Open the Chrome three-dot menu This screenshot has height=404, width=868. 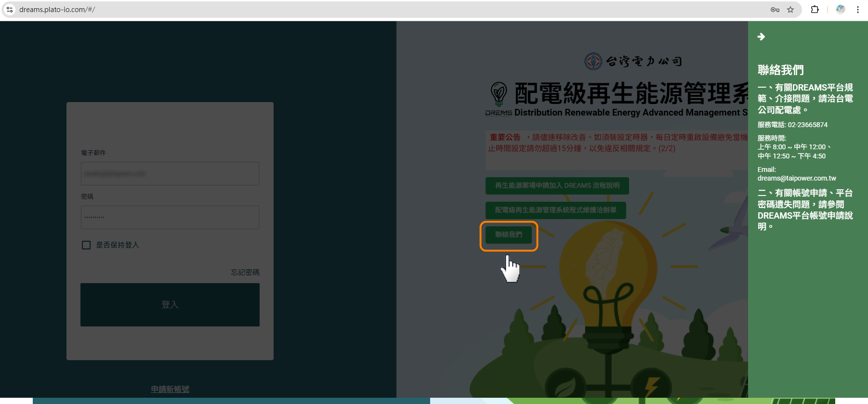[858, 10]
